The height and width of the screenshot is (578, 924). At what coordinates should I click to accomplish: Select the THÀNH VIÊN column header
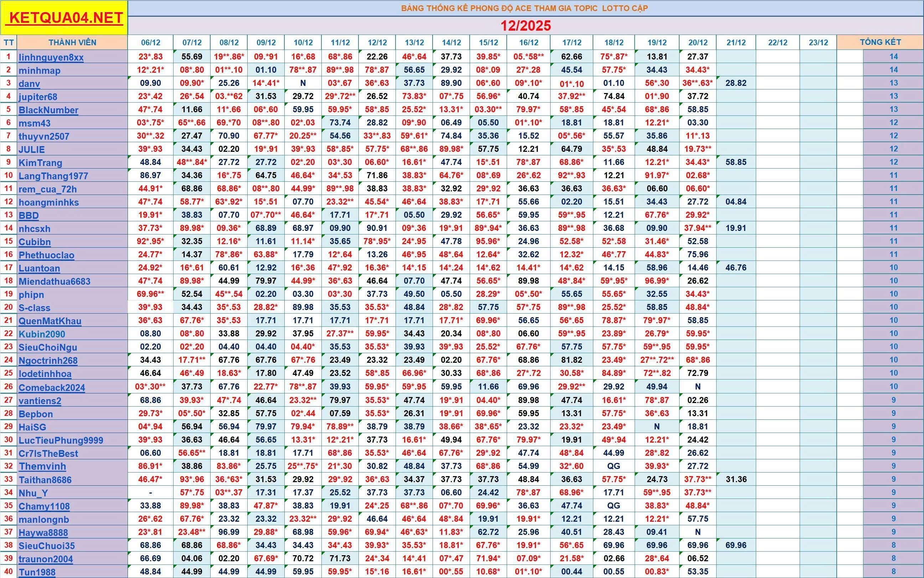[x=72, y=42]
